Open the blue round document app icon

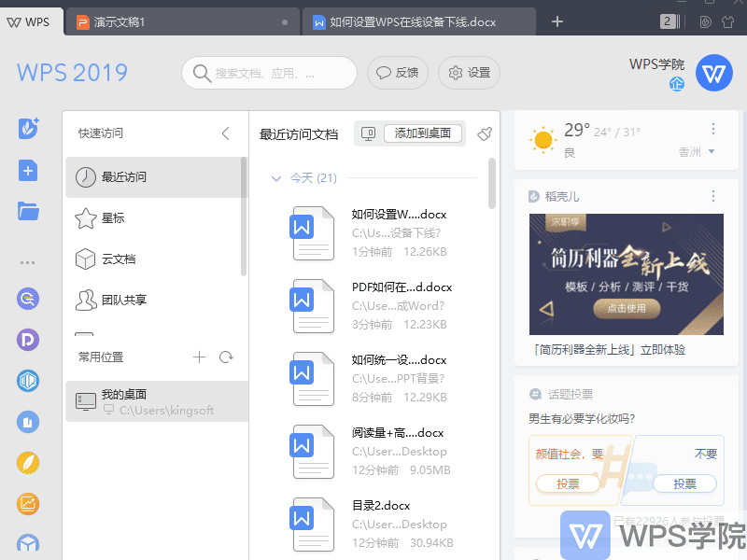click(x=28, y=422)
